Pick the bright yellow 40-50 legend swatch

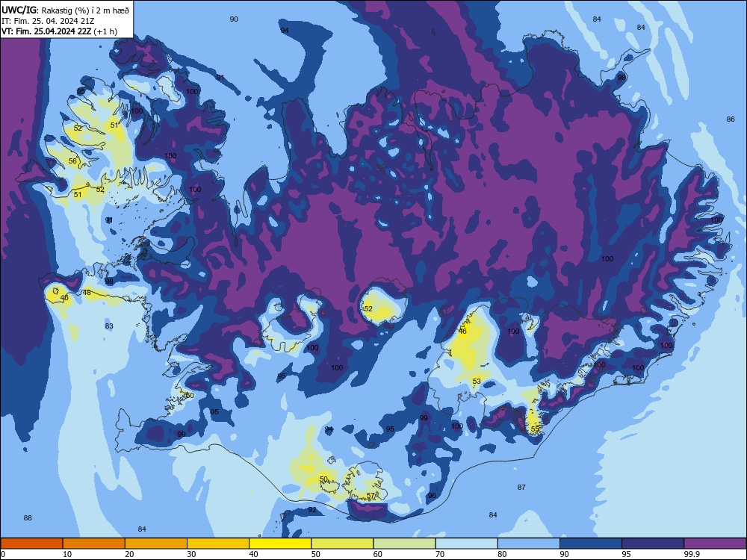click(280, 544)
